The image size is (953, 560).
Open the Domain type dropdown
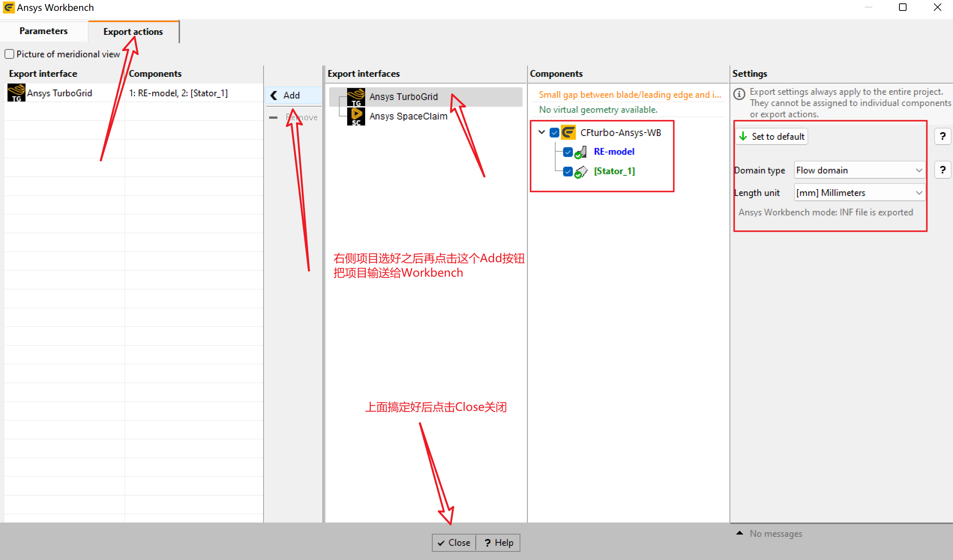[859, 170]
